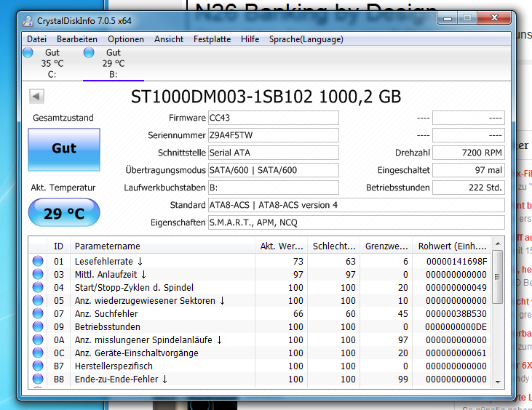The height and width of the screenshot is (410, 532).
Task: Open the Sprache(Language) menu
Action: pos(306,39)
